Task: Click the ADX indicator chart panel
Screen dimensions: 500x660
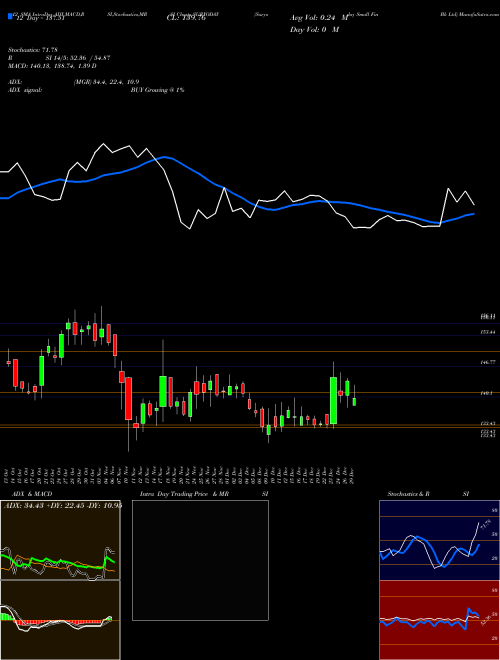Action: pos(60,540)
